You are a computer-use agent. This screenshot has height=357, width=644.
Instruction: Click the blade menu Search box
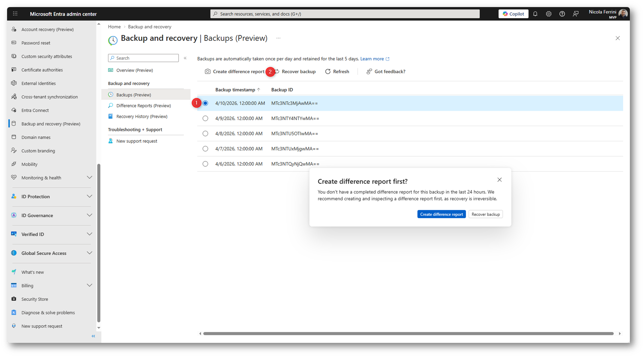click(x=143, y=58)
